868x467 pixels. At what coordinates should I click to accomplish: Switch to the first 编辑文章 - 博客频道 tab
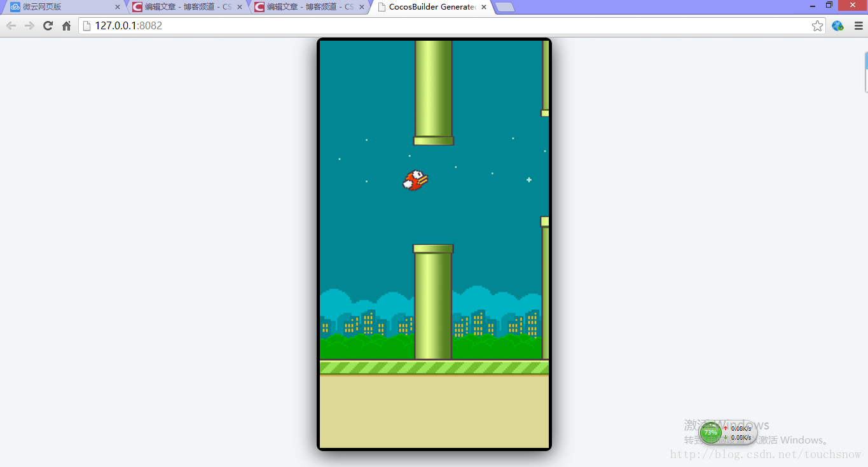187,7
